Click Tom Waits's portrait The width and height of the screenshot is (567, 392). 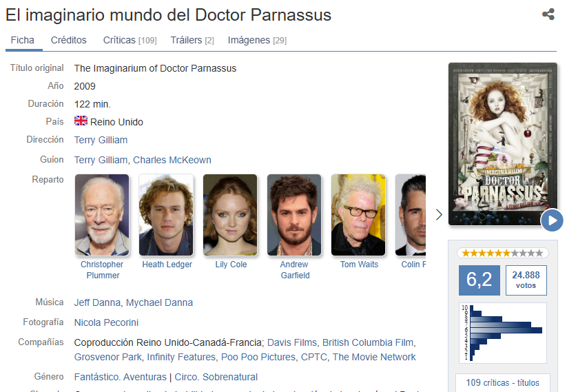point(358,215)
